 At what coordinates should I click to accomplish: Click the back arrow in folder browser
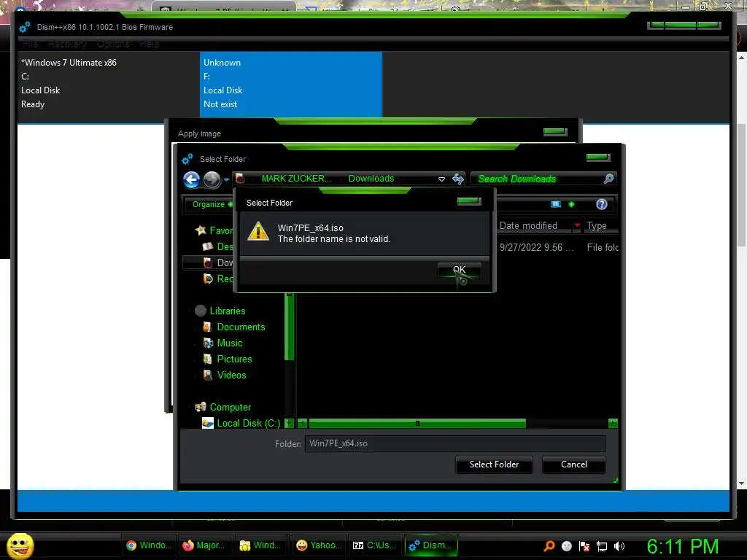point(192,179)
